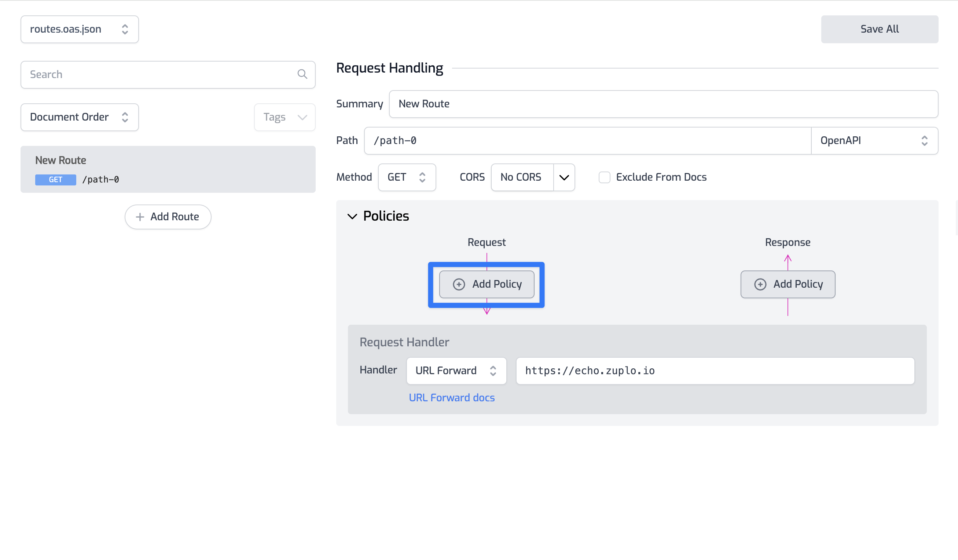Click the Exclude From Docs label
The height and width of the screenshot is (560, 958).
[x=661, y=177]
